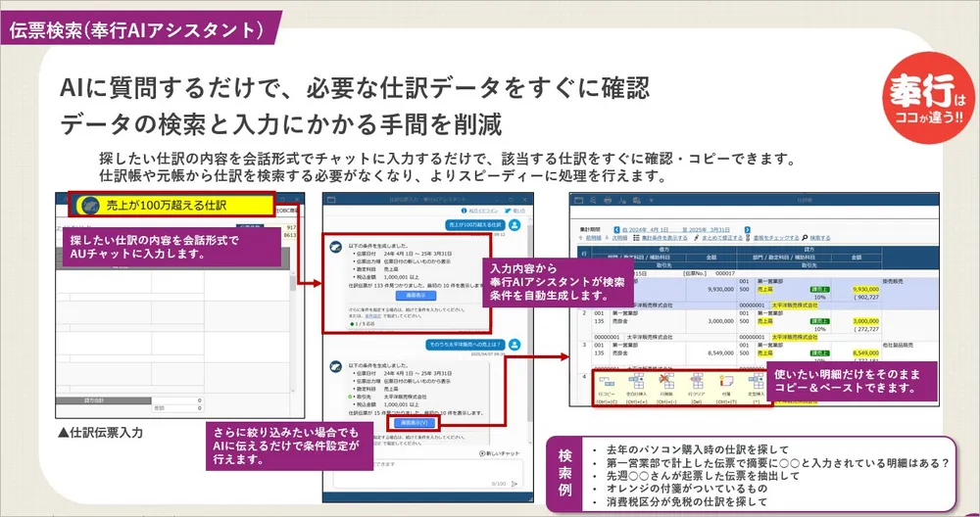Screen dimensions: 980x517
Task: Click the highlighted credit amount 9,930,000
Action: [x=865, y=290]
